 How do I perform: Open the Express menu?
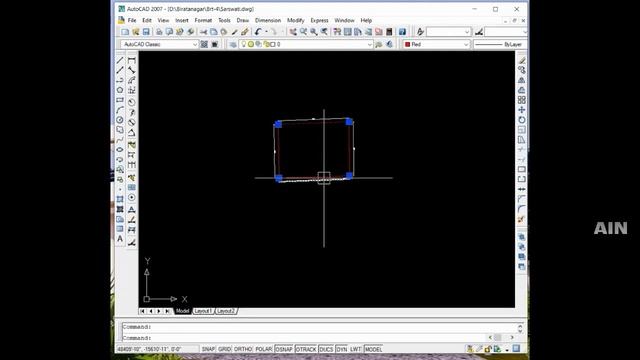319,20
